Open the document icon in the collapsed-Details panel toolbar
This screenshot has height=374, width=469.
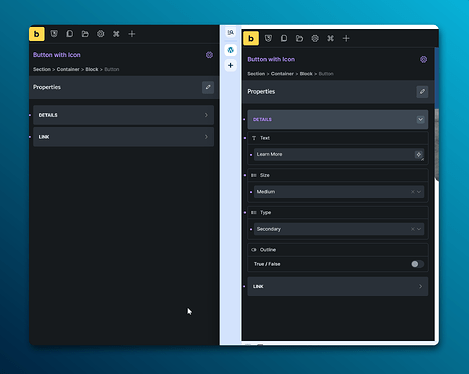(69, 34)
